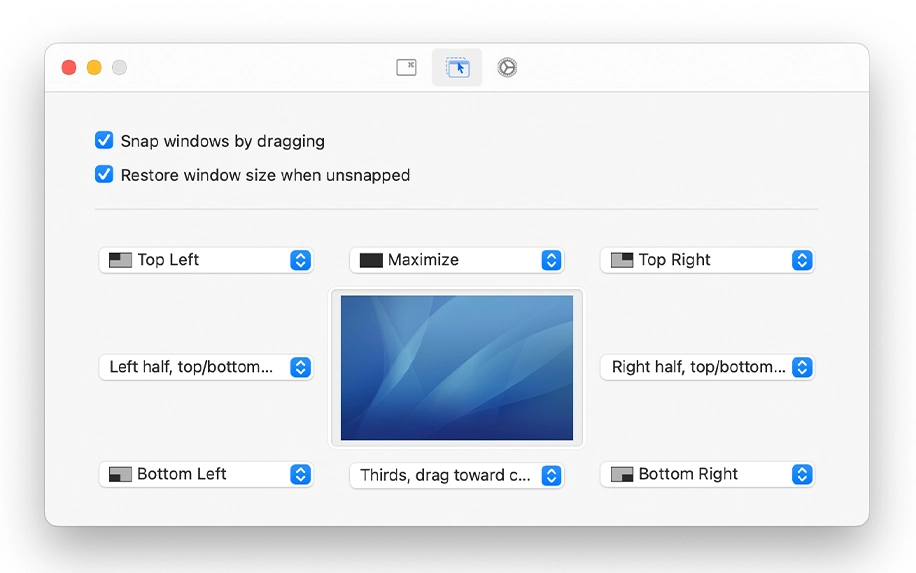Open the Bottom Left snap area dropdown
The width and height of the screenshot is (916, 573).
click(x=206, y=474)
